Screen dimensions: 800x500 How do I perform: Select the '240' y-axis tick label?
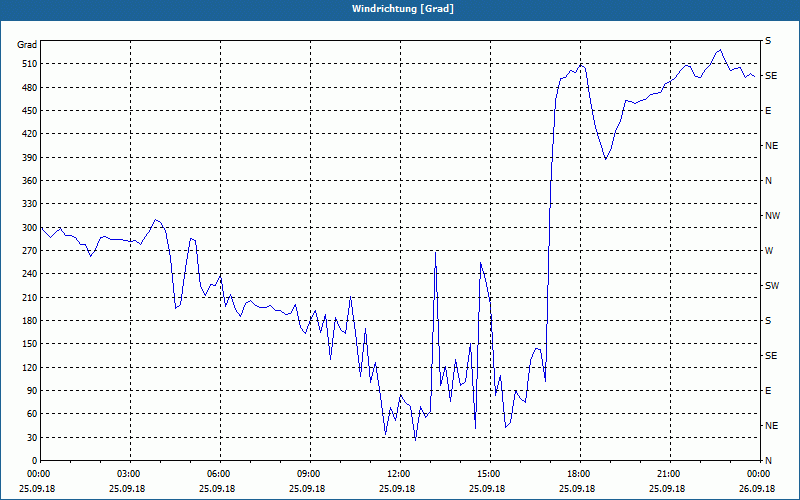30,274
